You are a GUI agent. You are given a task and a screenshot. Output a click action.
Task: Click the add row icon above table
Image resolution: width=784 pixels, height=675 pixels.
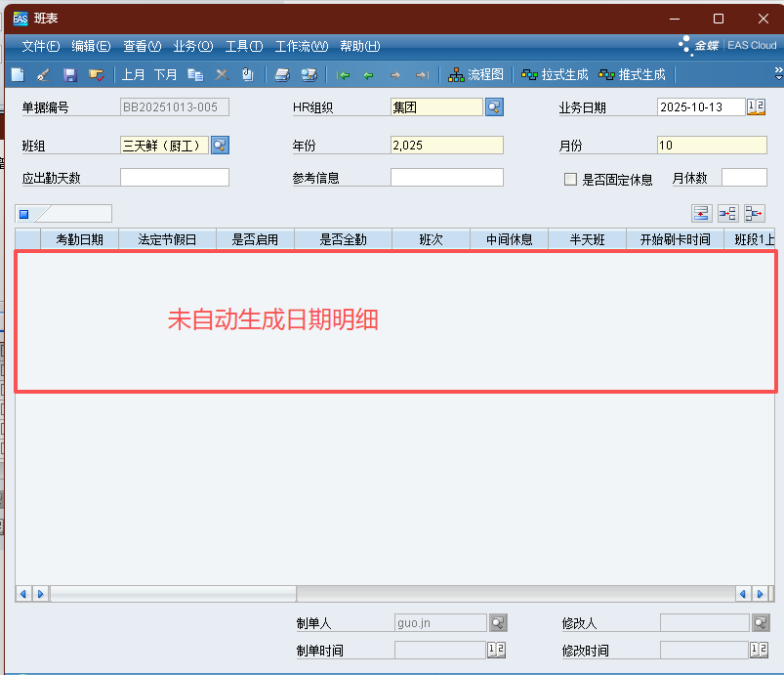701,213
